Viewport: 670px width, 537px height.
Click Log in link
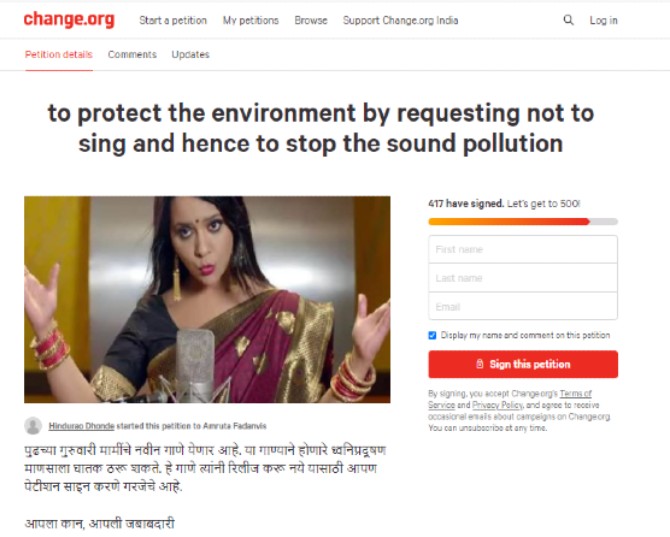(603, 21)
